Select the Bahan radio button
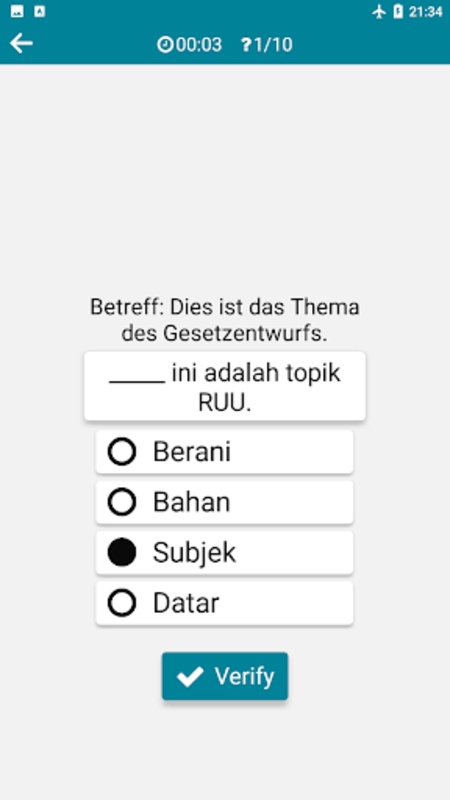This screenshot has height=800, width=450. (x=122, y=502)
